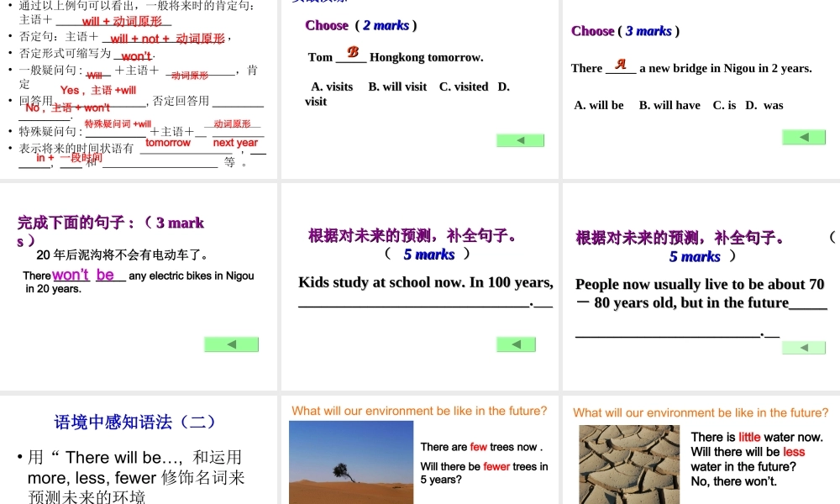840x504 pixels.
Task: Click the magenta 'won't' filled answer
Action: 71,275
